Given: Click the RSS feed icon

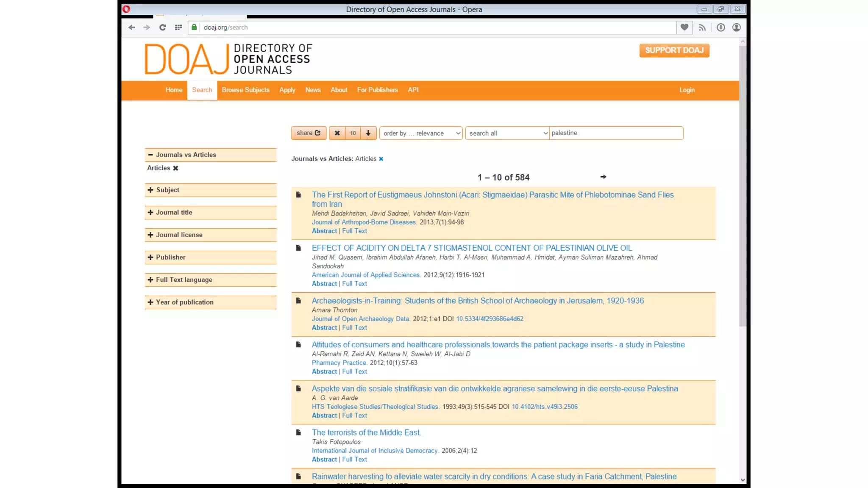Looking at the screenshot, I should pos(702,28).
